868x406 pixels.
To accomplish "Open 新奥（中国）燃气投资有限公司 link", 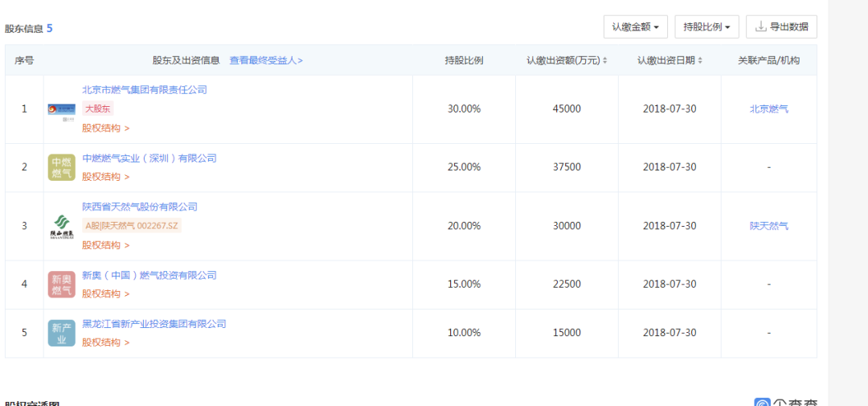I will tap(149, 275).
